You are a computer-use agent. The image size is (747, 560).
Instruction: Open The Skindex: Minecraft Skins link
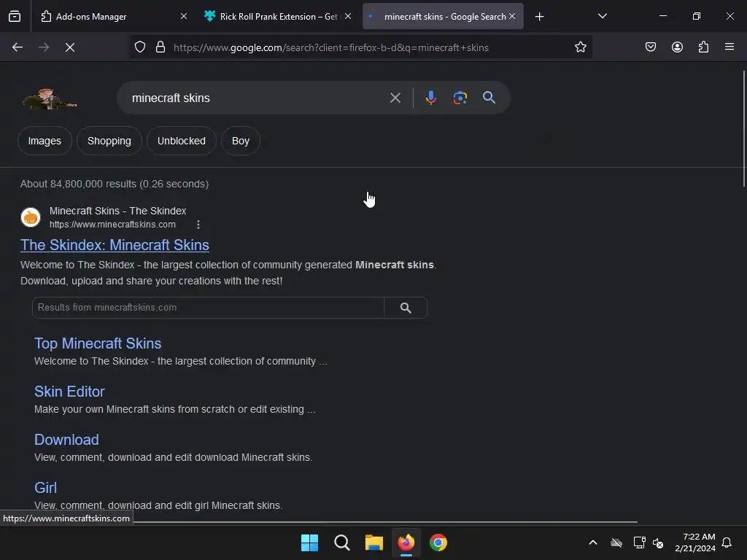click(115, 245)
